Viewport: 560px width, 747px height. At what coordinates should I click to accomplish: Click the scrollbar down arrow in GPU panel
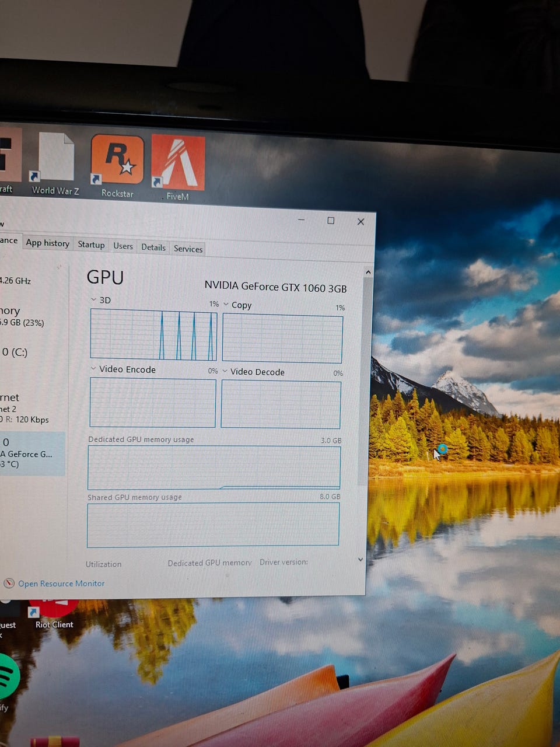(x=360, y=559)
